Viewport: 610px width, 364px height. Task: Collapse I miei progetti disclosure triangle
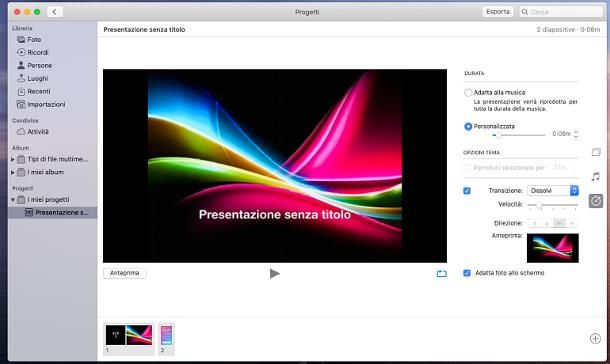[13, 200]
